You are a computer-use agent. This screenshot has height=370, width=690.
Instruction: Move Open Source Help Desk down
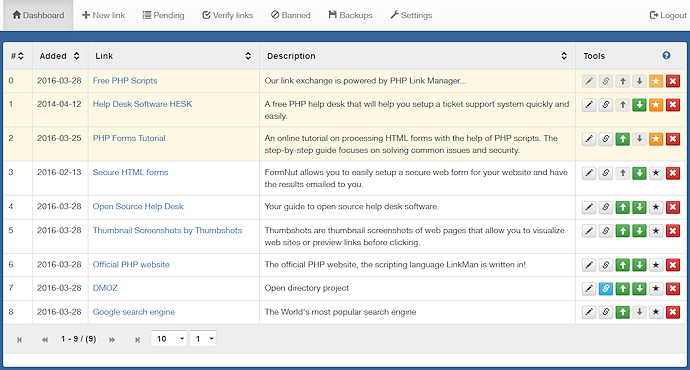pyautogui.click(x=639, y=207)
